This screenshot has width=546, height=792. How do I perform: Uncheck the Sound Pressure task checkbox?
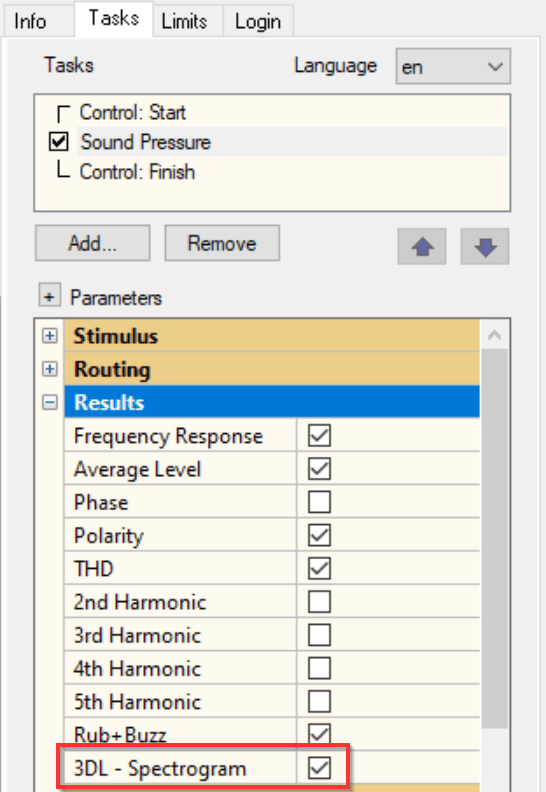[x=59, y=141]
